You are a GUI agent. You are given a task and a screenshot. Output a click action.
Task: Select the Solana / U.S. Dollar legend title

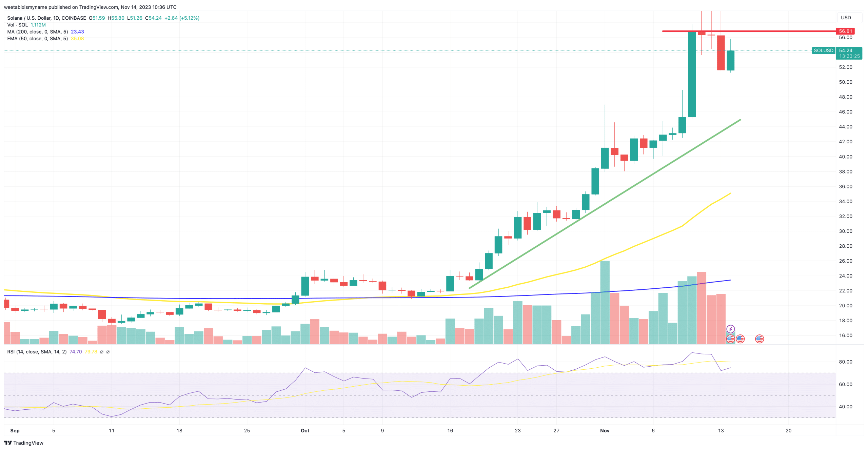point(46,18)
